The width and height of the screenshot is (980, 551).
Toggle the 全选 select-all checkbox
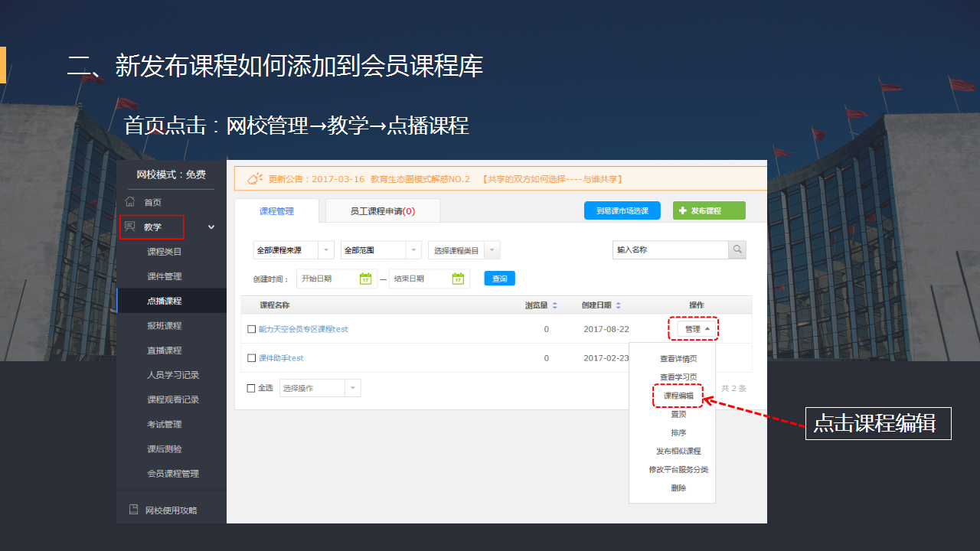pyautogui.click(x=251, y=388)
